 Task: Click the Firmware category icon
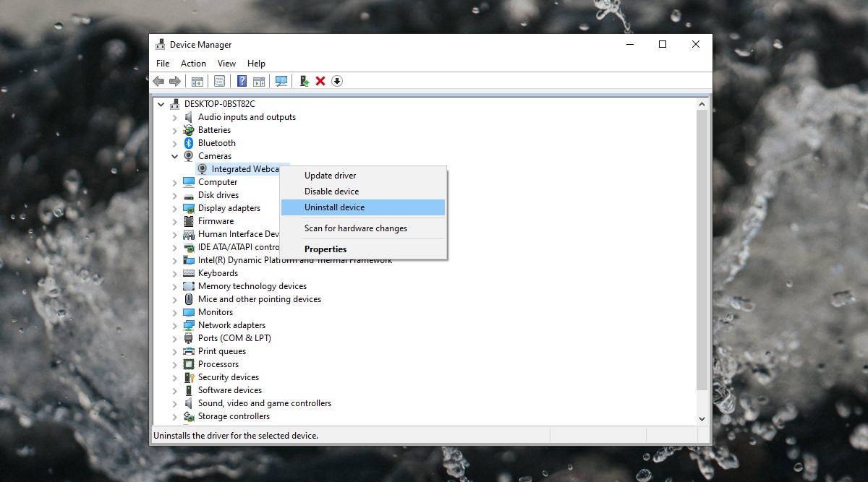tap(189, 221)
